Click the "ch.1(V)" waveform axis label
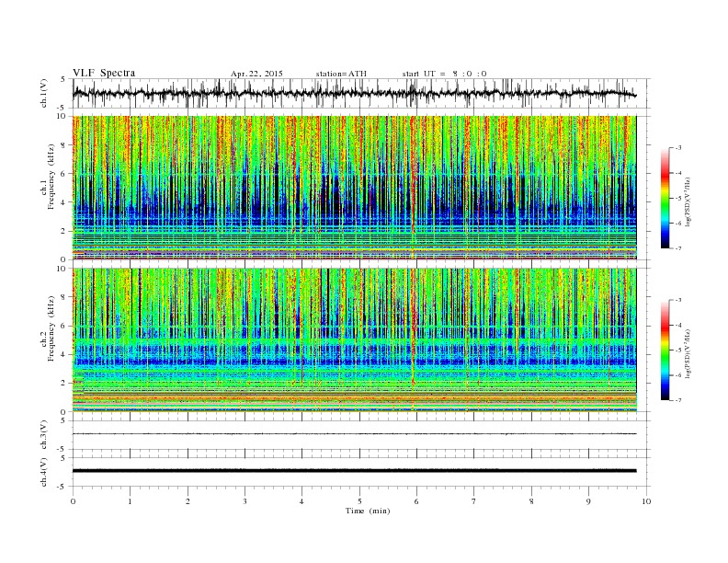The width and height of the screenshot is (728, 563). (44, 93)
